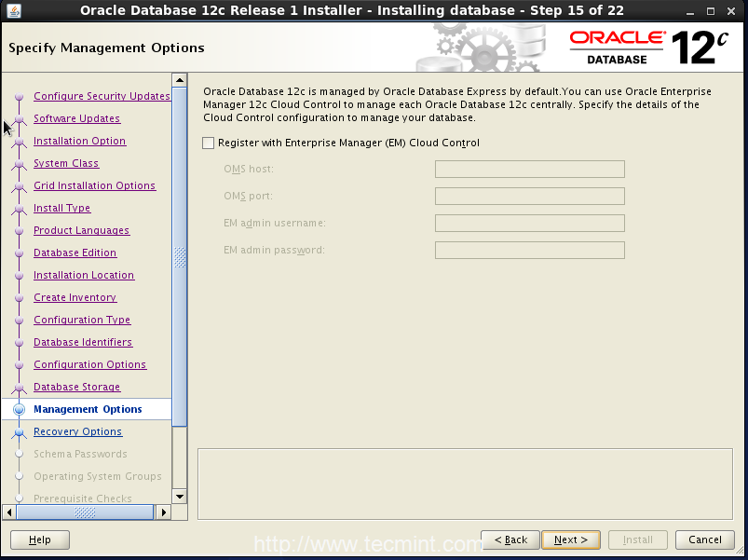Click the horizontal scrollbar thumb under step list
The image size is (748, 560).
click(x=85, y=512)
